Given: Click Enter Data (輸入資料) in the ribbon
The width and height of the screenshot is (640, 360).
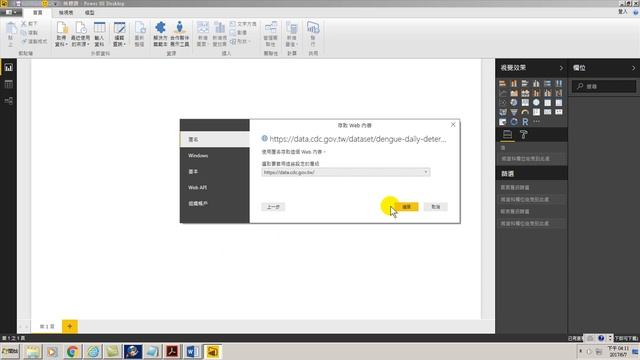Looking at the screenshot, I should tap(99, 34).
